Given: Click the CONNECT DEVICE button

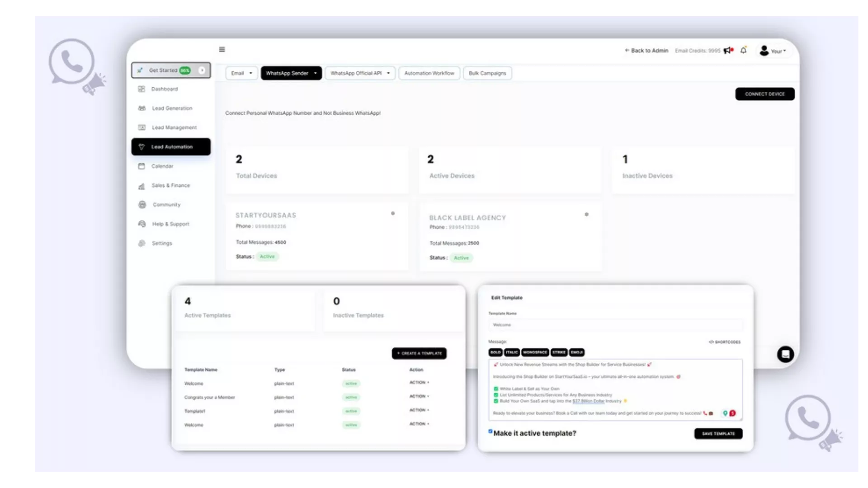Looking at the screenshot, I should pyautogui.click(x=764, y=94).
